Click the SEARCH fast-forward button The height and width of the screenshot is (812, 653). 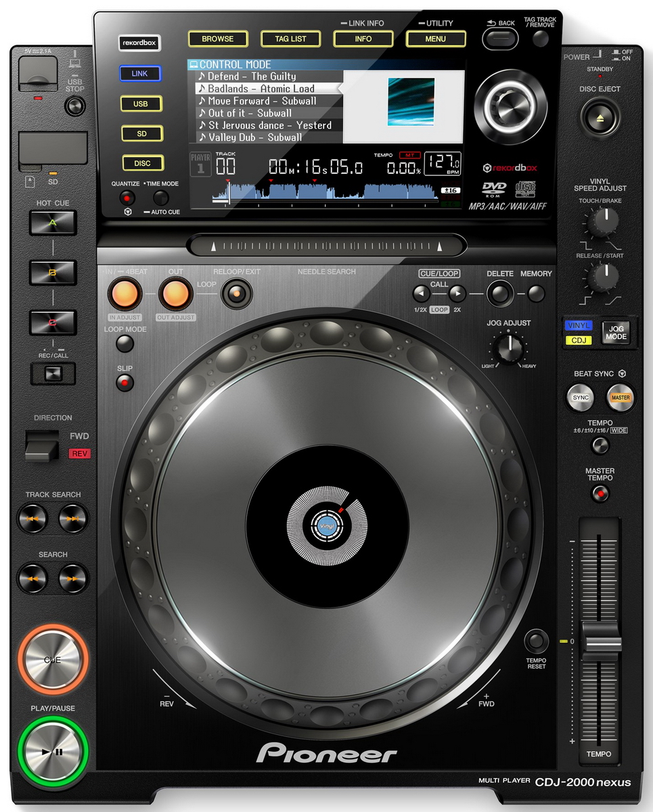point(73,579)
